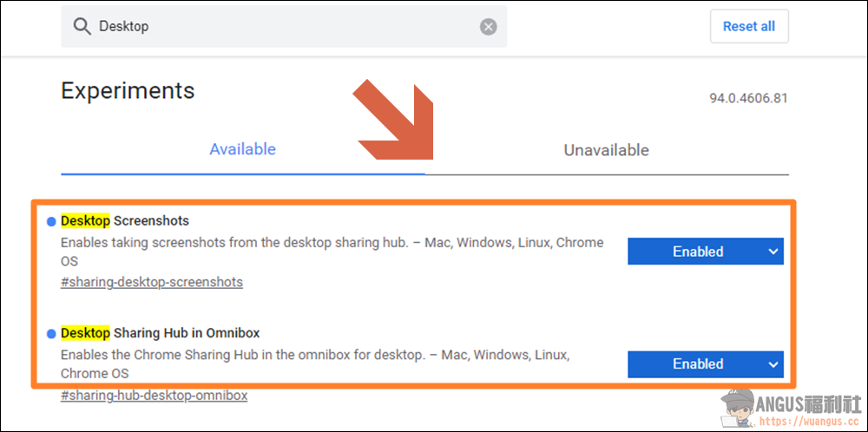Follow the #sharing-hub-desktop-omnibox link
This screenshot has width=868, height=432.
point(154,396)
